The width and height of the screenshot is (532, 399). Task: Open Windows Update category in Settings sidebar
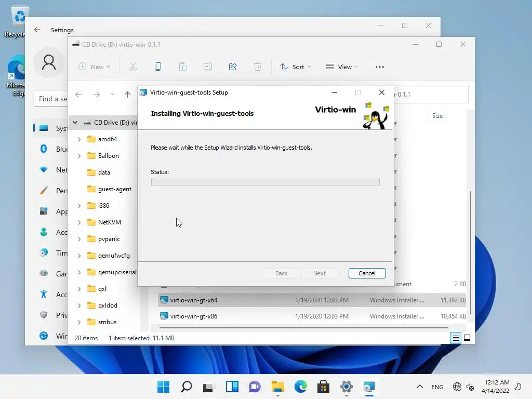pyautogui.click(x=51, y=336)
